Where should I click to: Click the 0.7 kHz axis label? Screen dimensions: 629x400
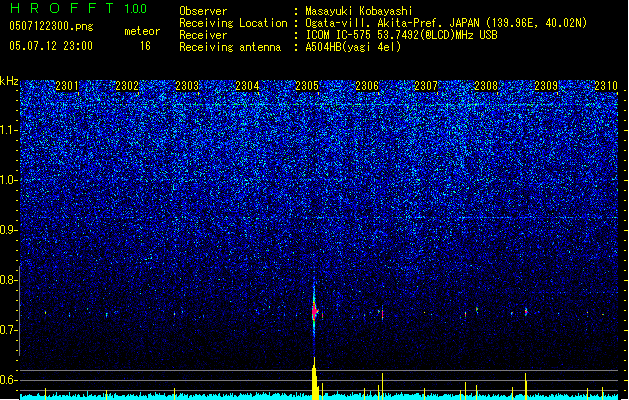8,330
